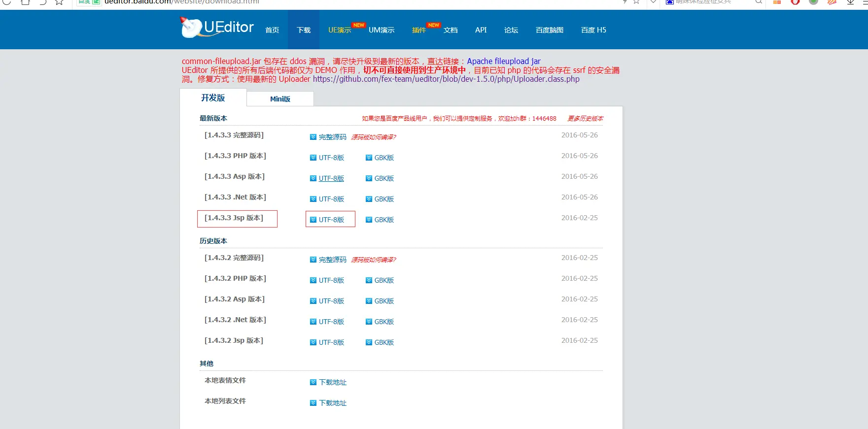868x429 pixels.
Task: Click the UEditor rocket logo
Action: [x=217, y=27]
